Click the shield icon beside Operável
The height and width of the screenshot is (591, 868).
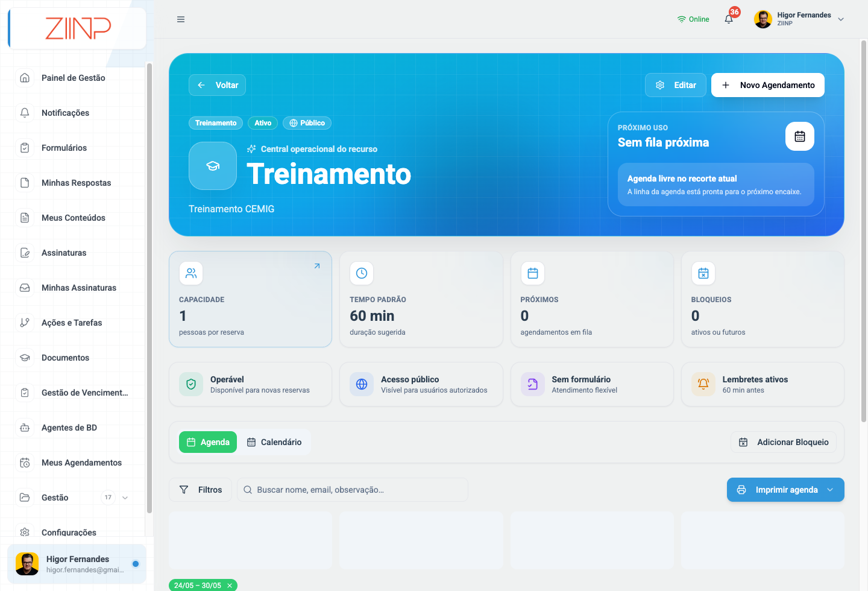(x=191, y=384)
